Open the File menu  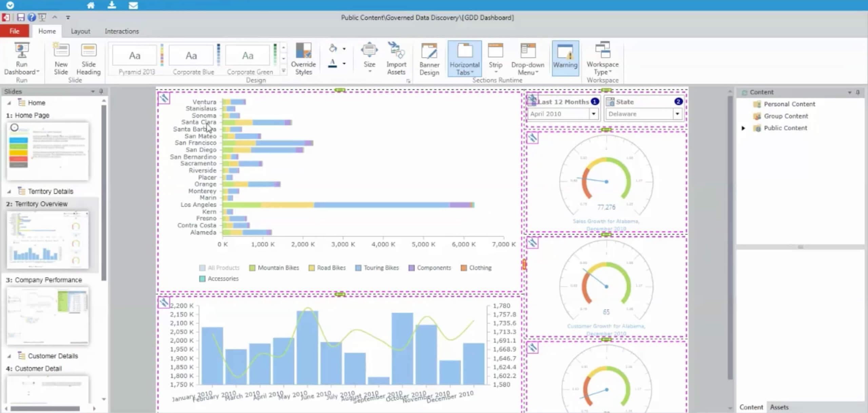[14, 31]
